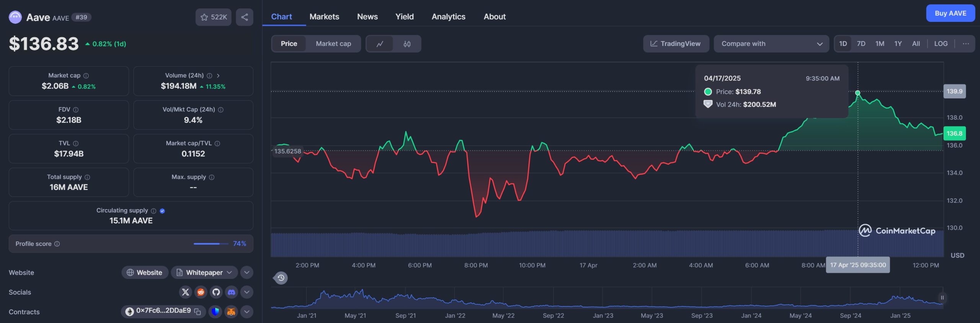Click the Aave logo icon
Image resolution: width=980 pixels, height=323 pixels.
coord(15,17)
